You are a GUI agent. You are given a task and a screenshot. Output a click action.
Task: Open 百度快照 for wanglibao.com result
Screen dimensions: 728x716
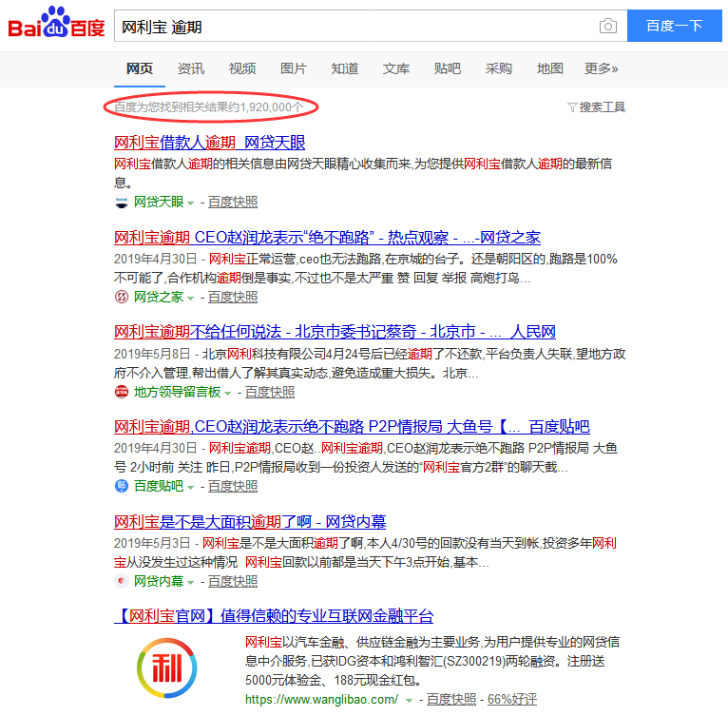[451, 699]
